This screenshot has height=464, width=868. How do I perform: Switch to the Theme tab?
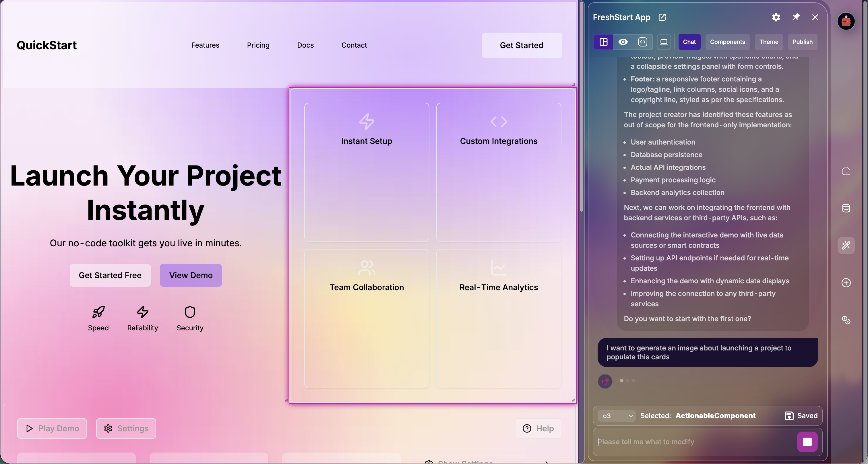[x=769, y=42]
